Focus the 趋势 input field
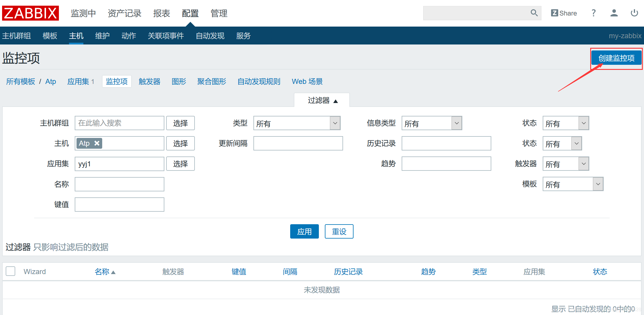644x315 pixels. pos(446,164)
